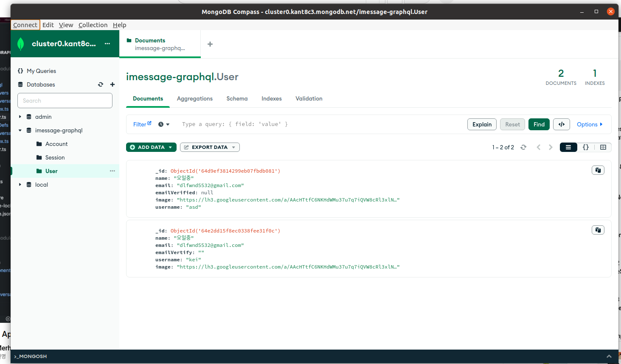Screen dimensions: 621x364
Task: Run query with the Find button
Action: pyautogui.click(x=539, y=124)
